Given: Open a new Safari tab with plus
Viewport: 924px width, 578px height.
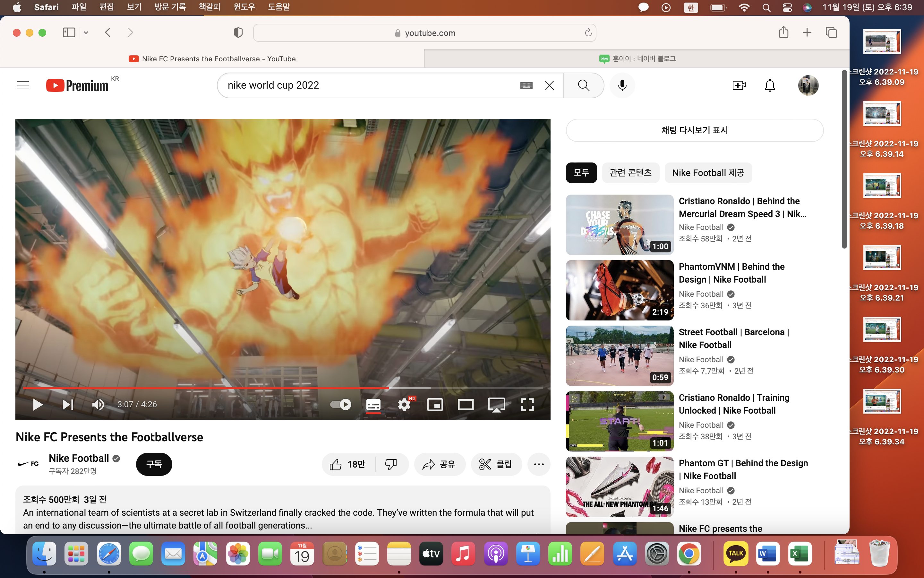Looking at the screenshot, I should tap(807, 32).
